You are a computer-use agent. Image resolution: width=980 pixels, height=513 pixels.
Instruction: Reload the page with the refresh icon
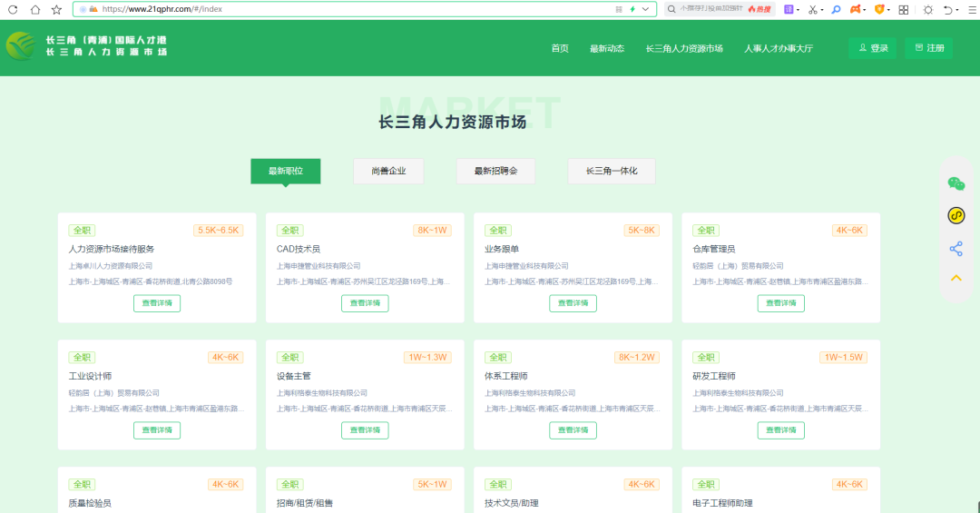pyautogui.click(x=13, y=9)
